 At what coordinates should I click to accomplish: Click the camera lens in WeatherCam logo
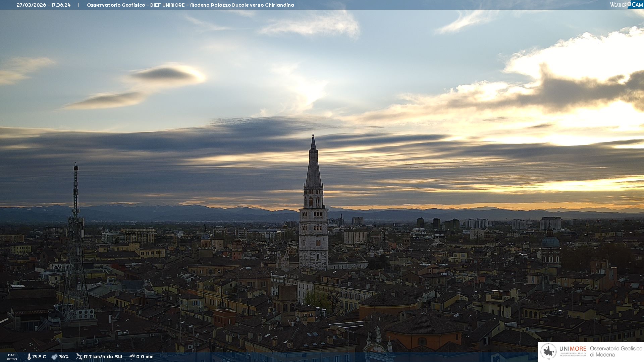pos(630,4)
